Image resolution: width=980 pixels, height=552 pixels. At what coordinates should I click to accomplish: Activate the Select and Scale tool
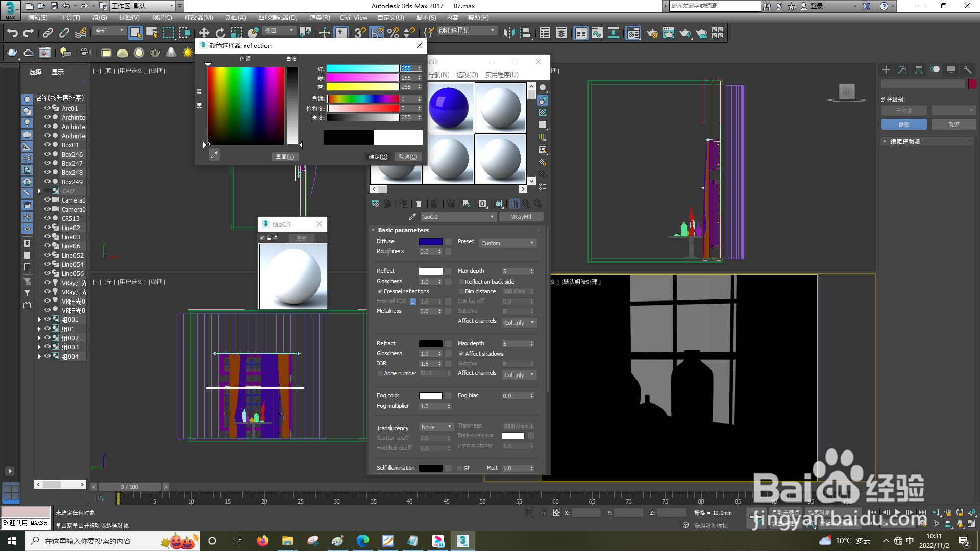coord(237,33)
